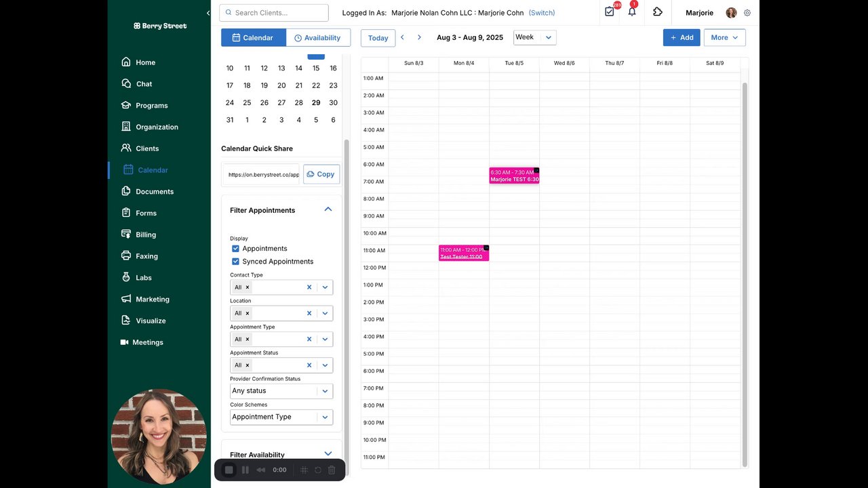This screenshot has width=868, height=488.
Task: Expand the Filter Availability section
Action: 328,454
